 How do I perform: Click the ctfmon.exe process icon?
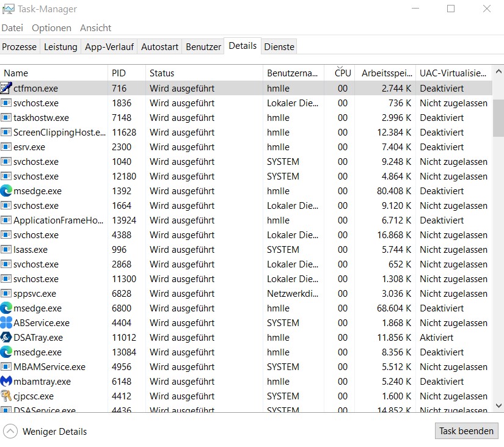coord(6,88)
